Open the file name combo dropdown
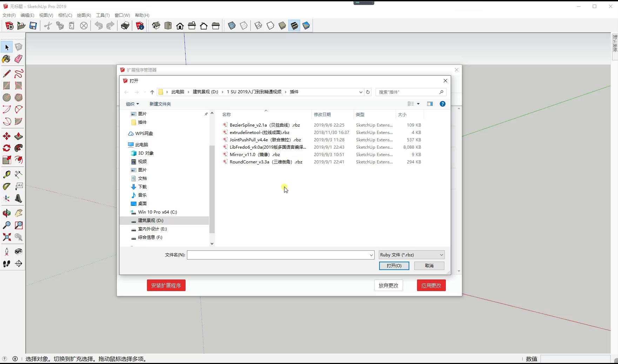618x364 pixels. coord(371,255)
